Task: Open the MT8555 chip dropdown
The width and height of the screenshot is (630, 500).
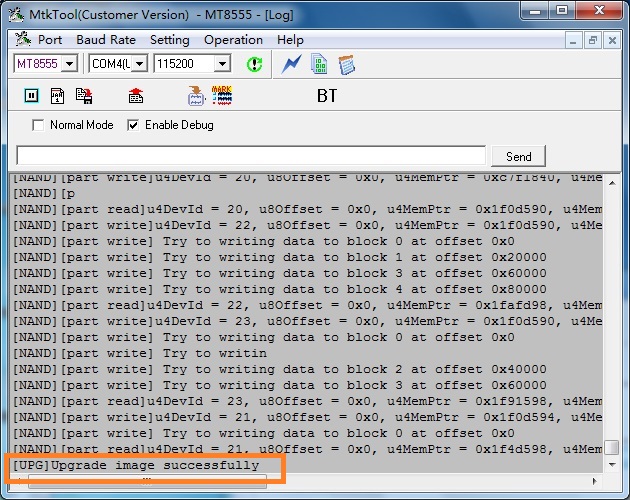Action: (68, 64)
